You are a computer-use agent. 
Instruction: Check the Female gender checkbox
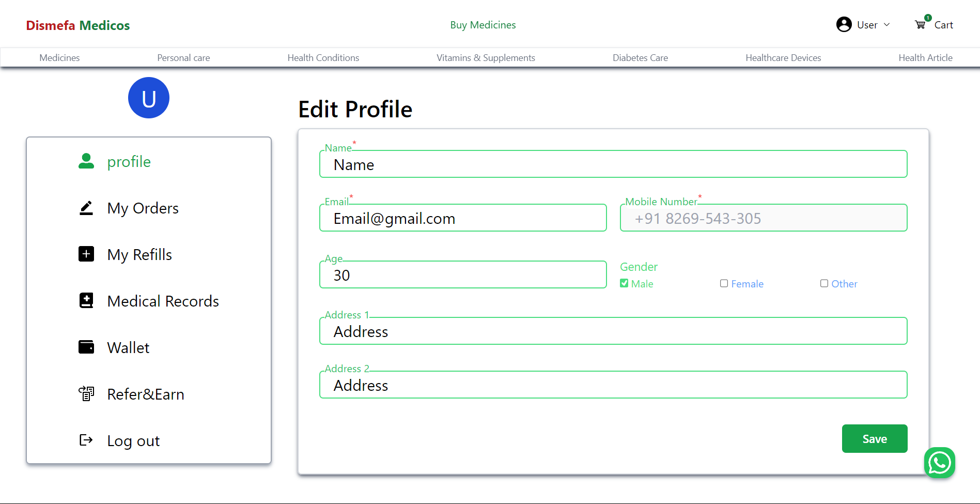pos(724,283)
